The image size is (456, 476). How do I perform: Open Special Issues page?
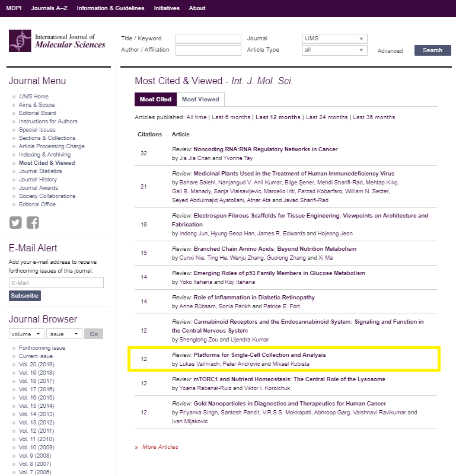(37, 130)
